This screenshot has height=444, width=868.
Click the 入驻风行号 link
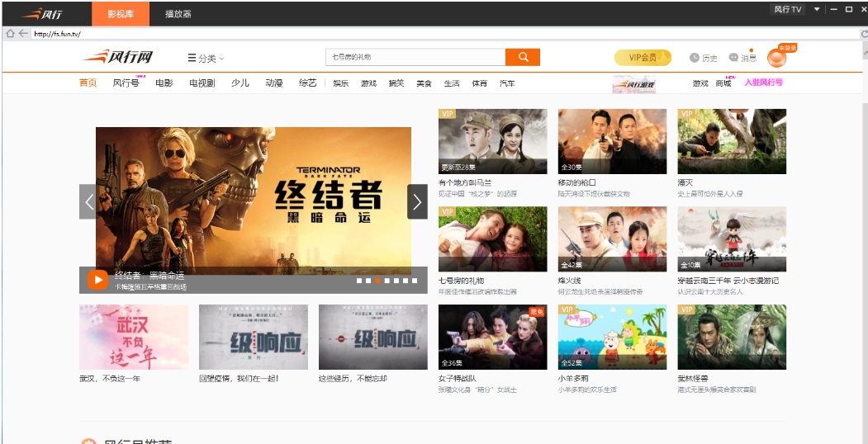[x=764, y=83]
